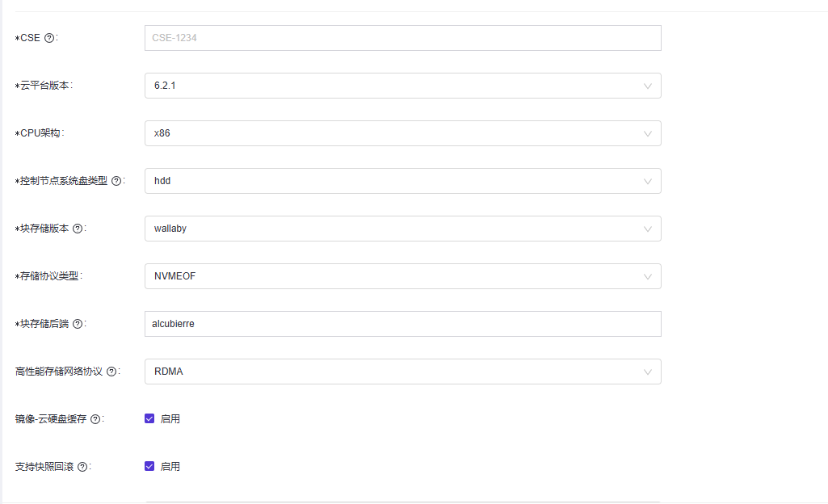
Task: Expand 高性能存储网络协议 dropdown showing RDMA
Action: pyautogui.click(x=402, y=372)
